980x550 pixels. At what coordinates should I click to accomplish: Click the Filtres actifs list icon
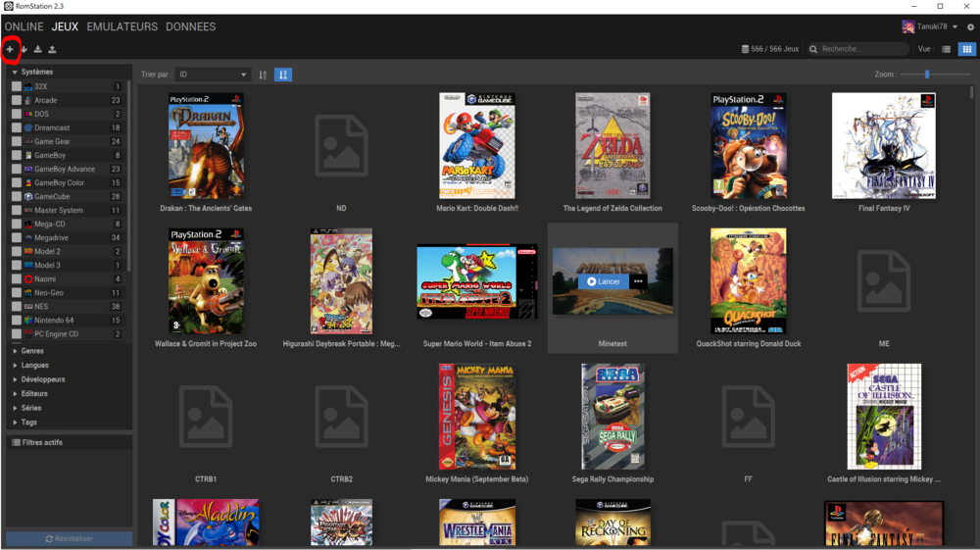click(x=17, y=442)
